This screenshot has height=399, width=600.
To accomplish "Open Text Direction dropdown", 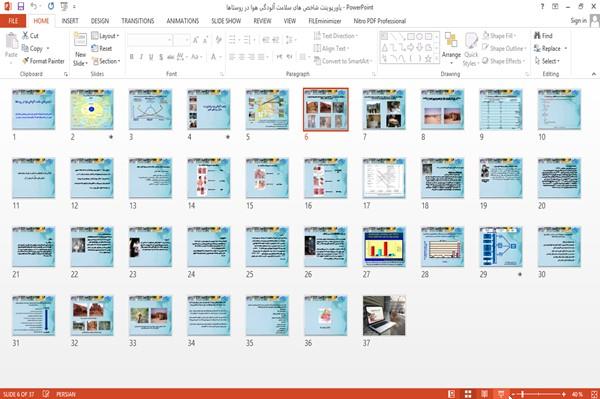I will (x=336, y=36).
